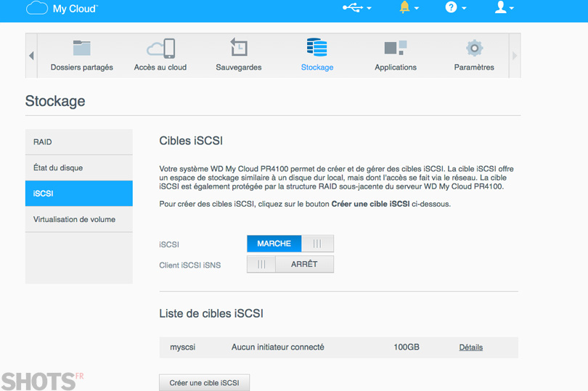This screenshot has width=588, height=391.
Task: Click Aucun initiateur connecté status text
Action: (x=277, y=347)
